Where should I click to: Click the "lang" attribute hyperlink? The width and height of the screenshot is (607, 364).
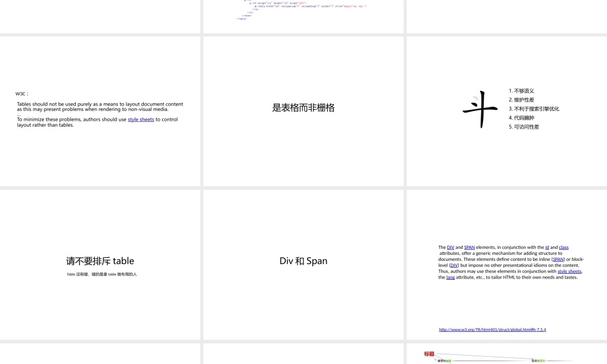(450, 277)
